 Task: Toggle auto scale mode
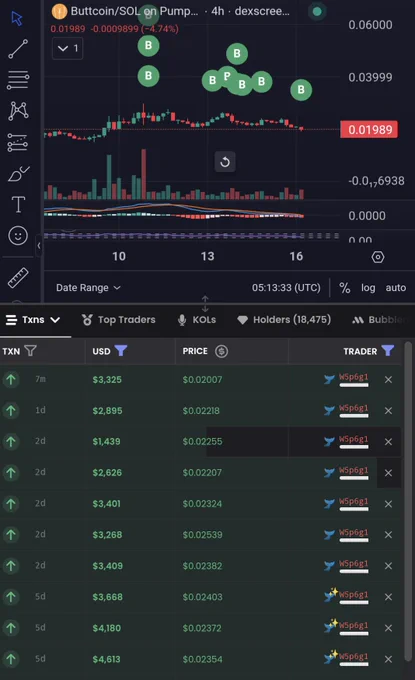(395, 288)
